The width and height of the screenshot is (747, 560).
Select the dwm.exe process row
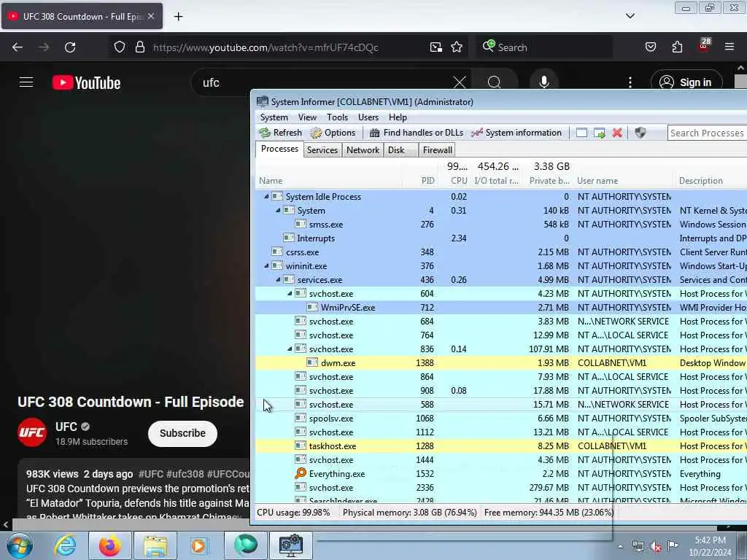coord(501,363)
